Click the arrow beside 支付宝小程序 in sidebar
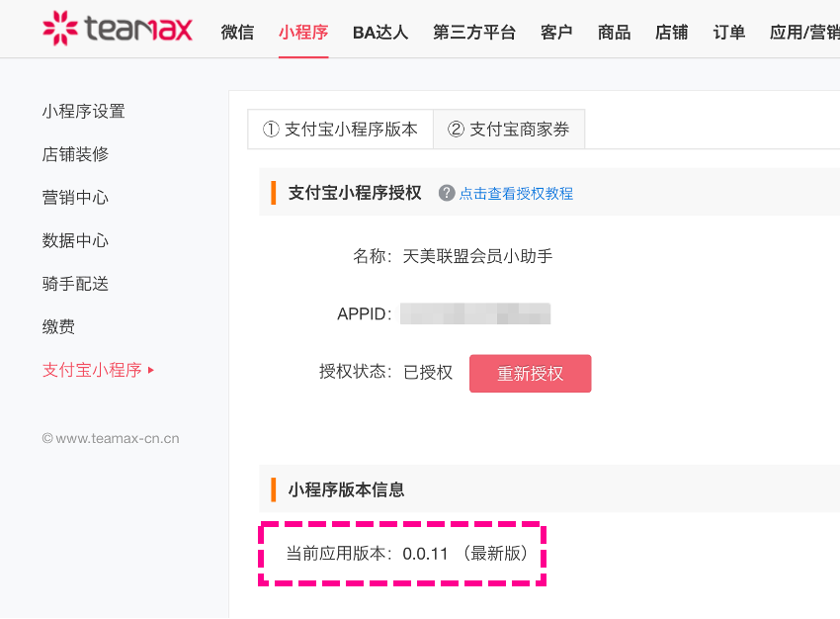Image resolution: width=840 pixels, height=619 pixels. coord(151,370)
